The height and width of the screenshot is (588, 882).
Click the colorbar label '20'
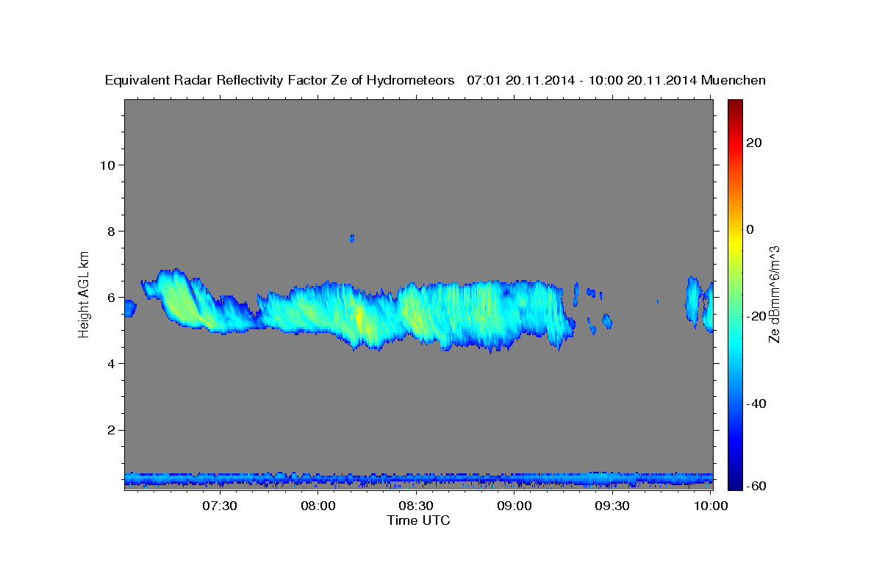pyautogui.click(x=753, y=143)
